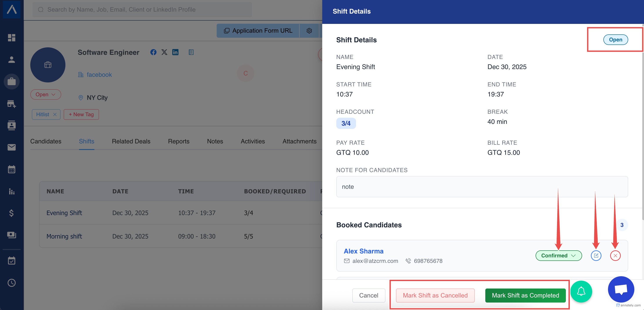Click Mark Shift as Cancelled button
Viewport: 644px width, 310px height.
click(435, 295)
